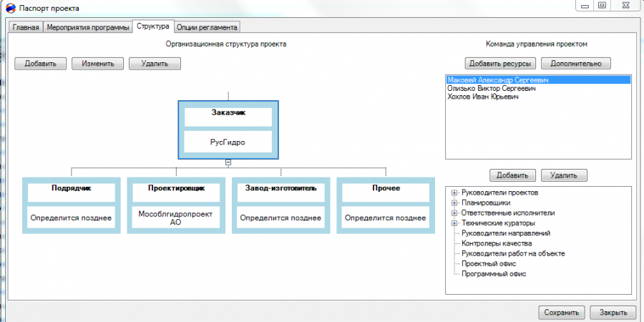Select Проектный офис tree item
This screenshot has width=644, height=322.
click(489, 263)
